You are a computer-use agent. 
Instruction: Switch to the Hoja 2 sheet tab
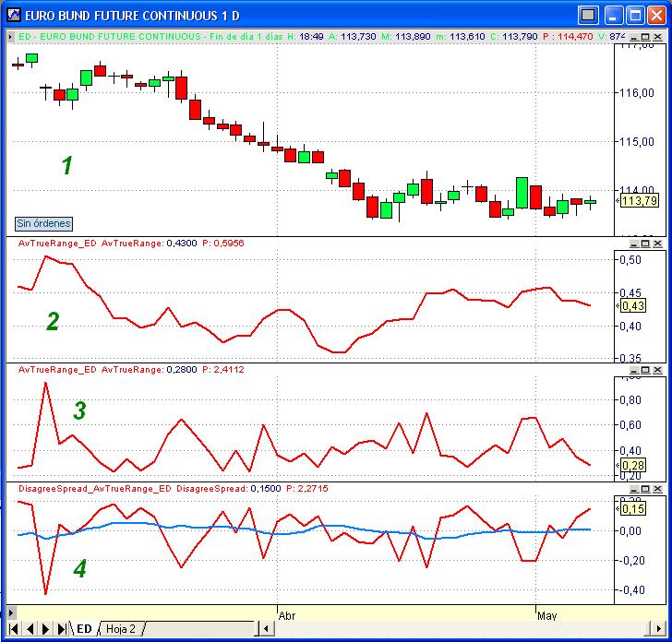(121, 629)
